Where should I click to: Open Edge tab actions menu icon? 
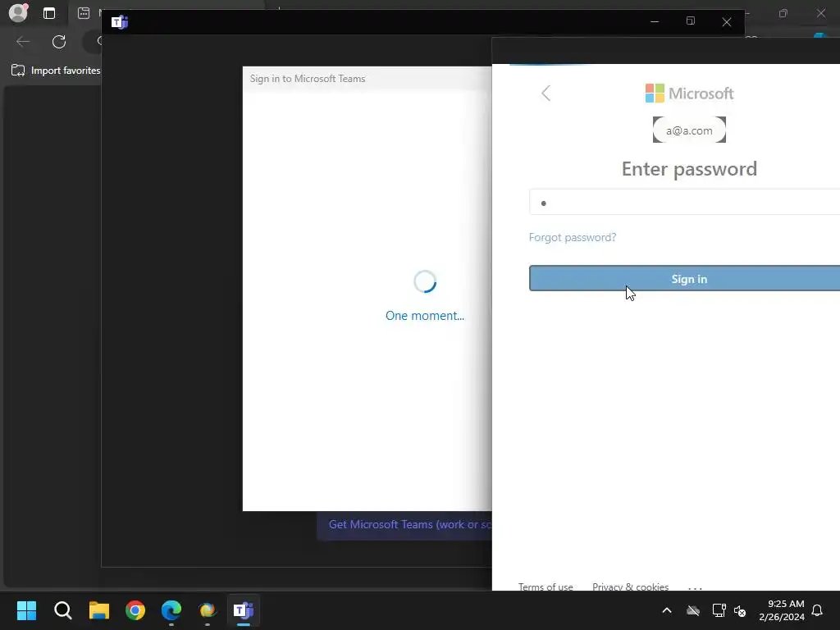49,13
